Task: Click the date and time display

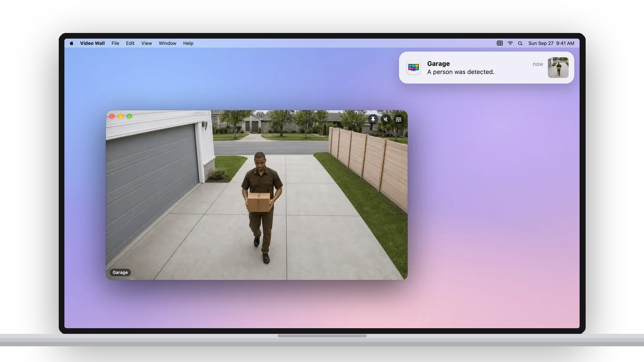Action: pos(551,43)
